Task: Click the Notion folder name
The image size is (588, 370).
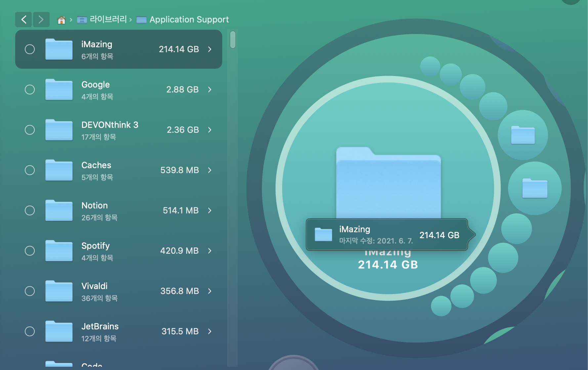Action: pyautogui.click(x=95, y=205)
